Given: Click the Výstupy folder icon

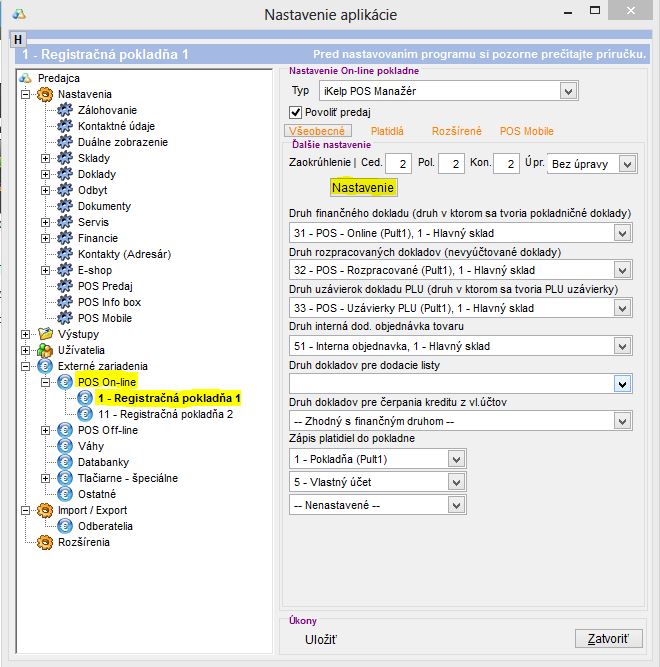Looking at the screenshot, I should (44, 334).
